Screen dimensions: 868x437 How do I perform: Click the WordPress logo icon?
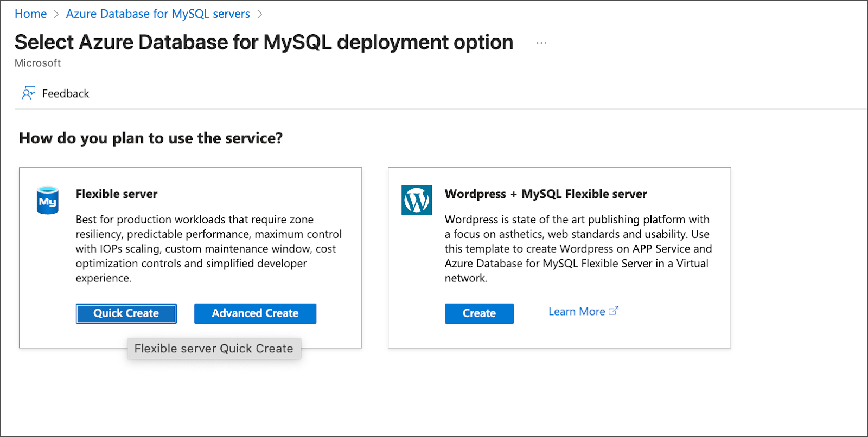tap(416, 200)
